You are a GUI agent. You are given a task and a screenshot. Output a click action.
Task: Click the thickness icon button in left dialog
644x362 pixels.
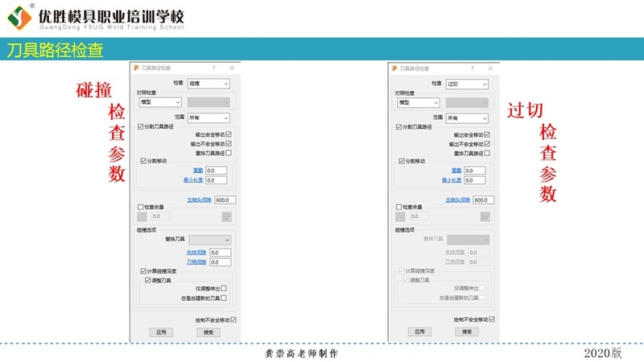tap(226, 216)
